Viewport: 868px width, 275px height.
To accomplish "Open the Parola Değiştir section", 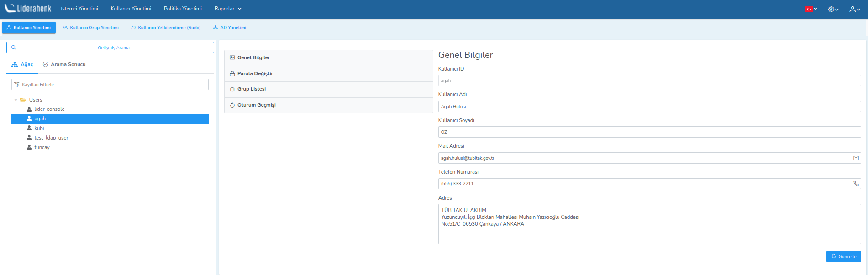I will pos(255,73).
